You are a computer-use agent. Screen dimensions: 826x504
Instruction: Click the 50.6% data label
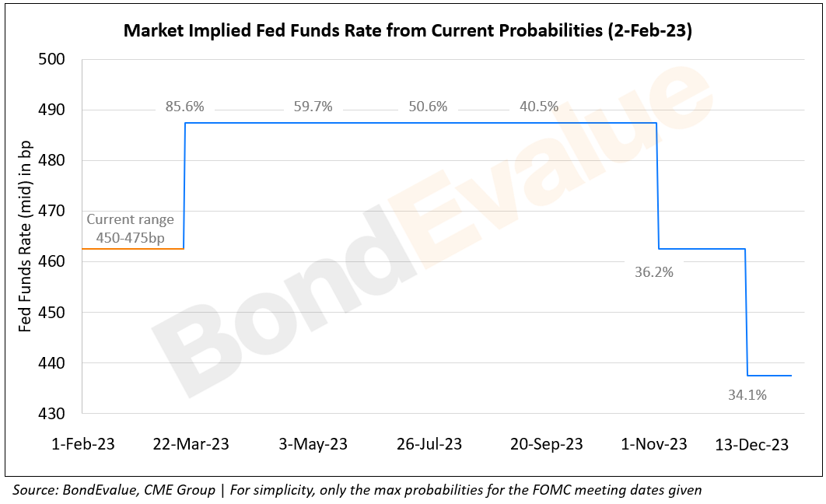pos(429,107)
